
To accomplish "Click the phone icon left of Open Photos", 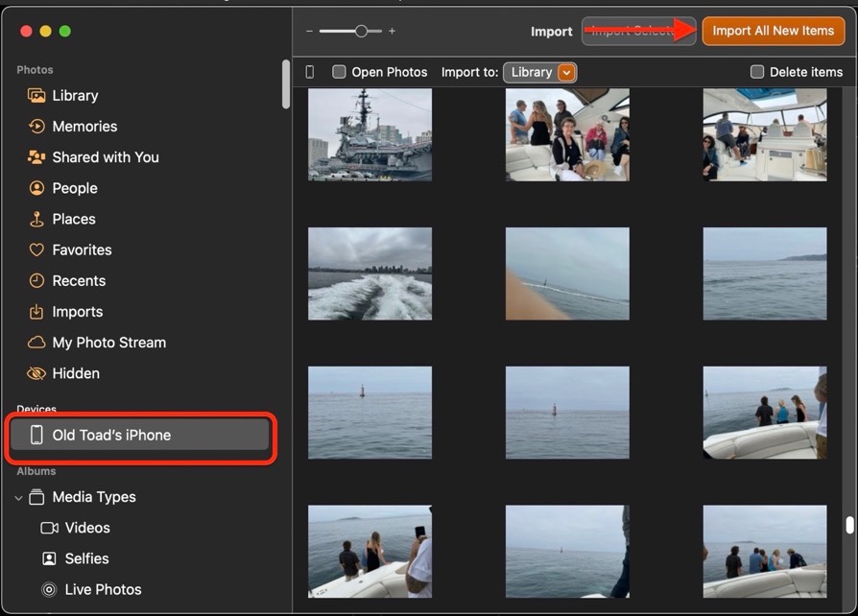I will pos(310,72).
